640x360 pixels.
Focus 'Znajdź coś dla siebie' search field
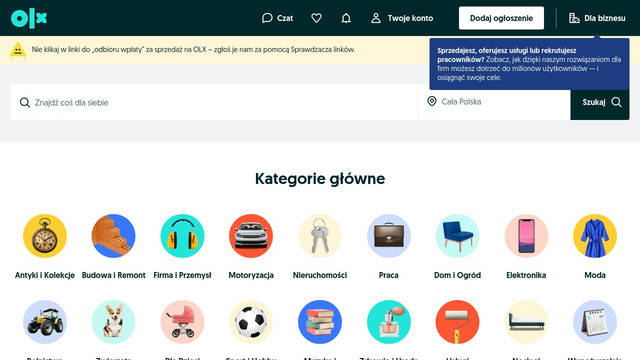pyautogui.click(x=214, y=102)
